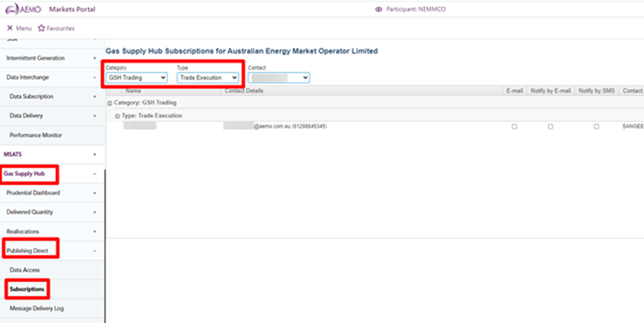Expand MSATS using its plus icon
The width and height of the screenshot is (644, 323).
click(x=94, y=154)
